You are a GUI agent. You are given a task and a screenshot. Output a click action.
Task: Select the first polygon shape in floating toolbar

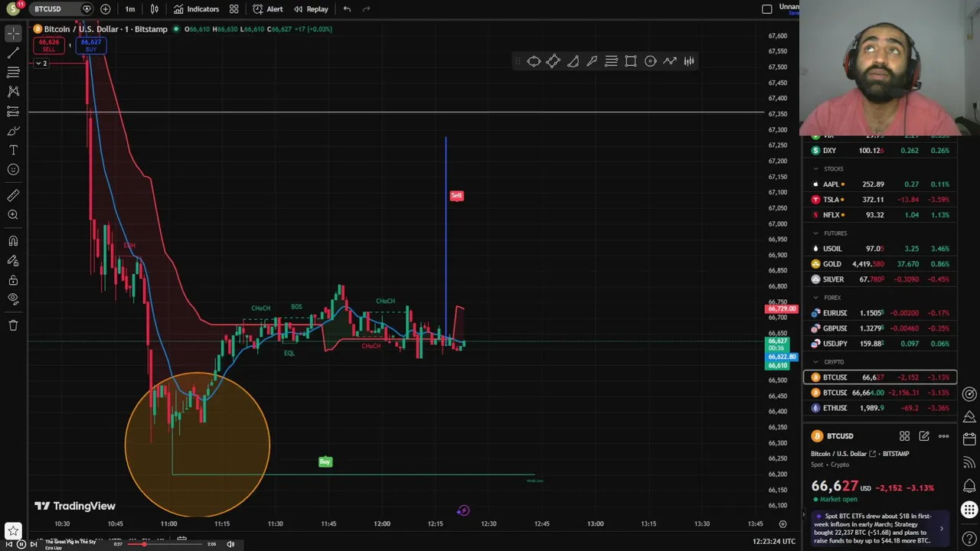[534, 61]
